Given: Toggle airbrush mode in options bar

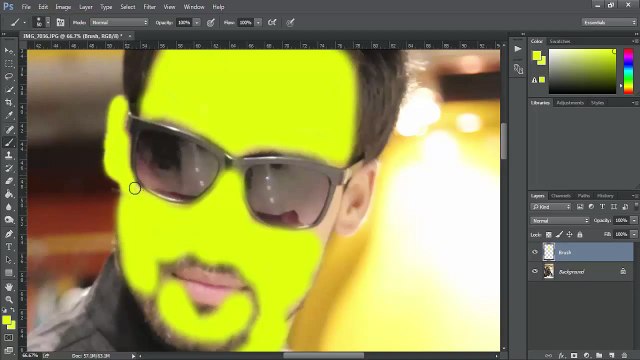Looking at the screenshot, I should coord(272,22).
